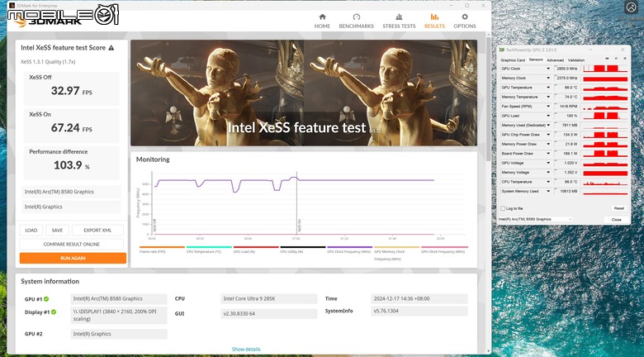This screenshot has height=357, width=644.
Task: Open the OPTIONS tab
Action: point(465,21)
